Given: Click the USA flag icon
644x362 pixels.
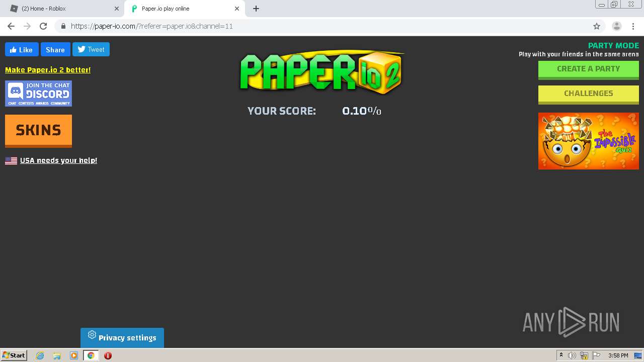Looking at the screenshot, I should [11, 161].
